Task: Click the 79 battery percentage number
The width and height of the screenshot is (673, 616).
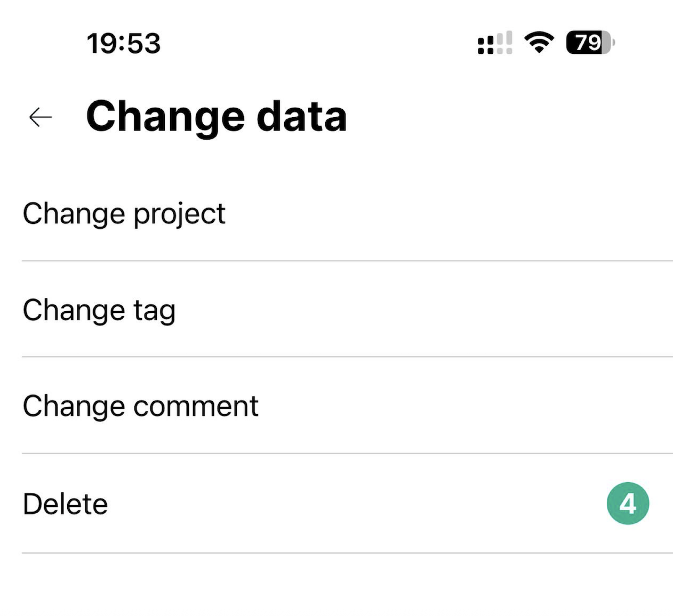Action: (x=587, y=43)
